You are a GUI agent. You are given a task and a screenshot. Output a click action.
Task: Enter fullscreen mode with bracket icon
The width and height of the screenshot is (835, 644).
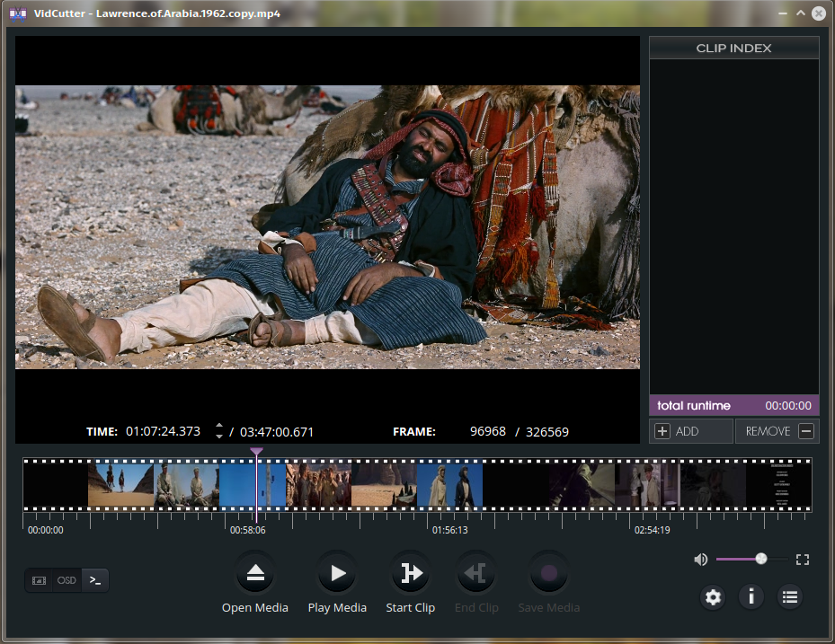pos(803,560)
